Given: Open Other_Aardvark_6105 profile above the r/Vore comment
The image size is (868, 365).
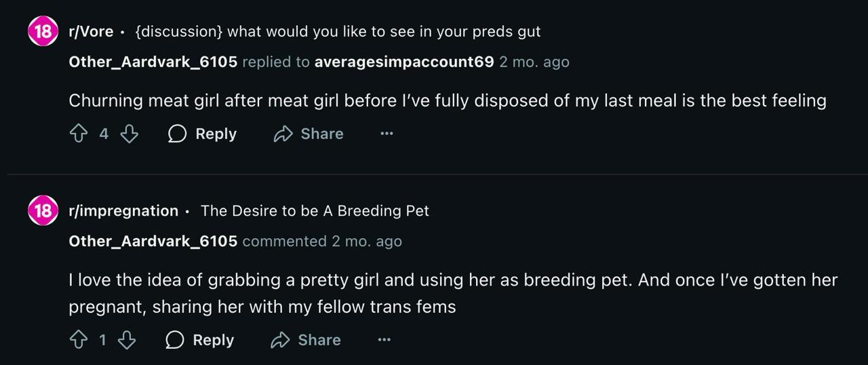Looking at the screenshot, I should [x=153, y=62].
